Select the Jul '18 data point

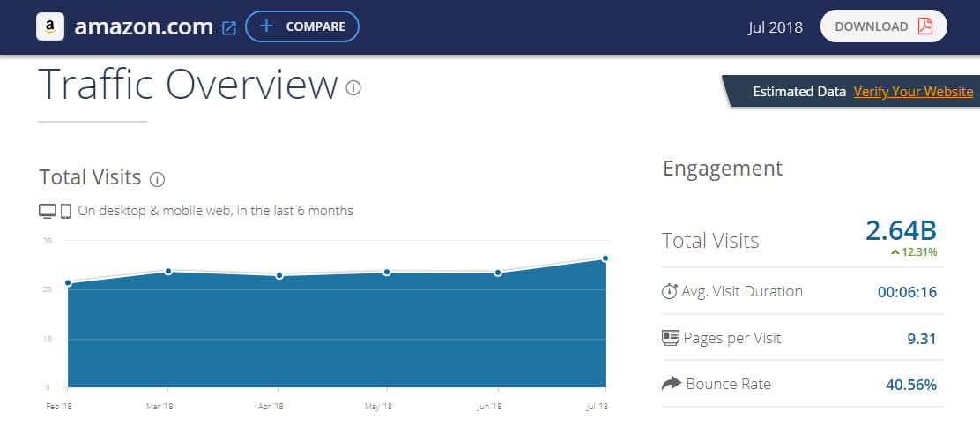(605, 258)
